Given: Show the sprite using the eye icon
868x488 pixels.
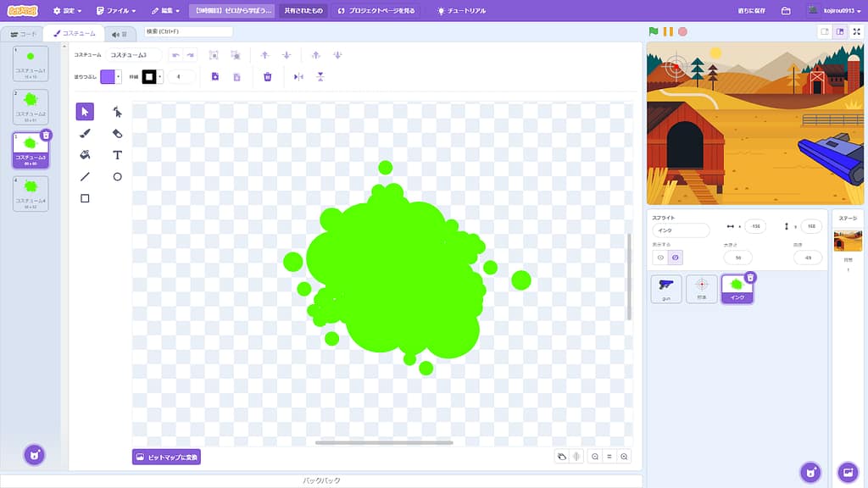Looking at the screenshot, I should point(661,258).
